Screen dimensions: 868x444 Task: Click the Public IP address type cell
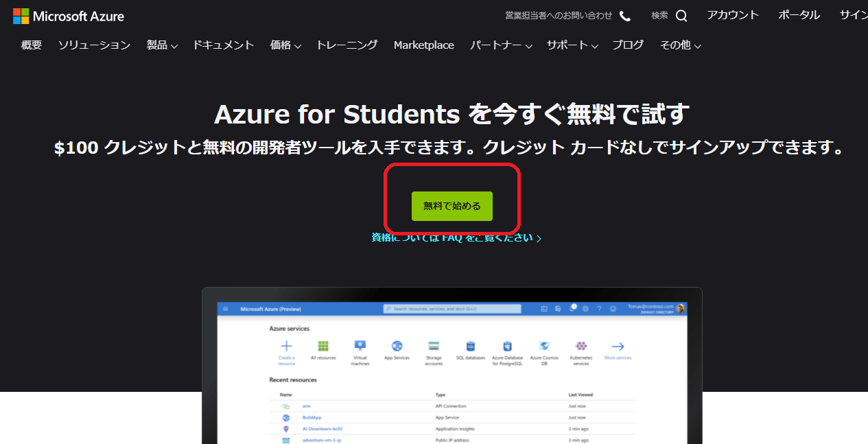[452, 440]
